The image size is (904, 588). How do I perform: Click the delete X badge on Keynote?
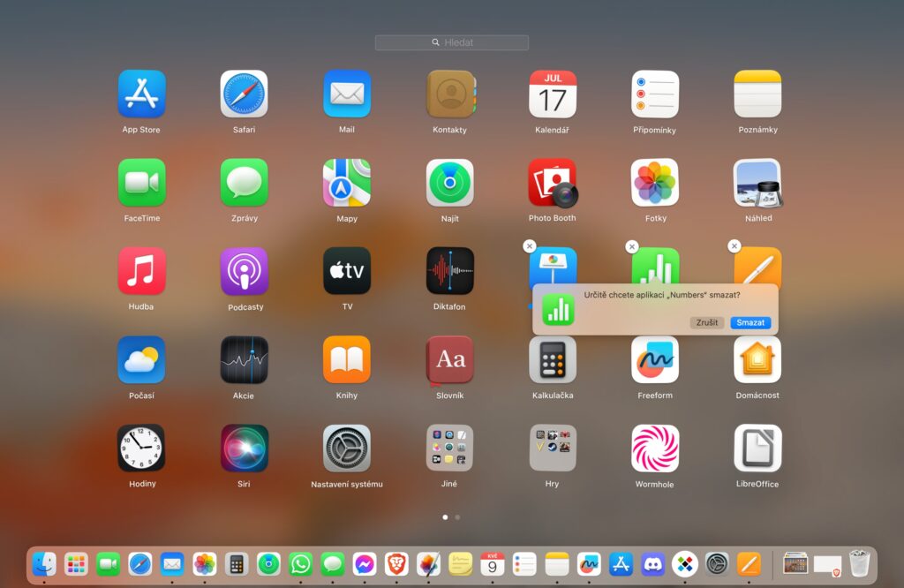[529, 246]
